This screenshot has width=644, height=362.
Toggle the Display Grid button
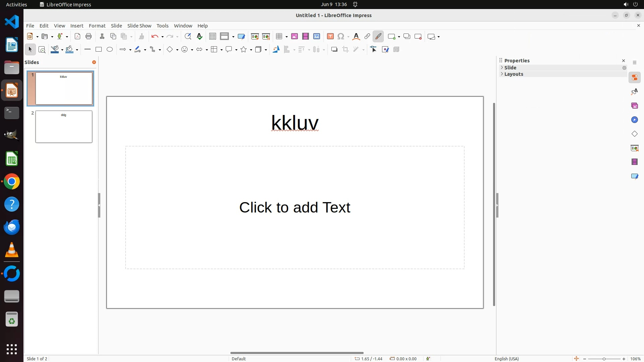pyautogui.click(x=213, y=37)
